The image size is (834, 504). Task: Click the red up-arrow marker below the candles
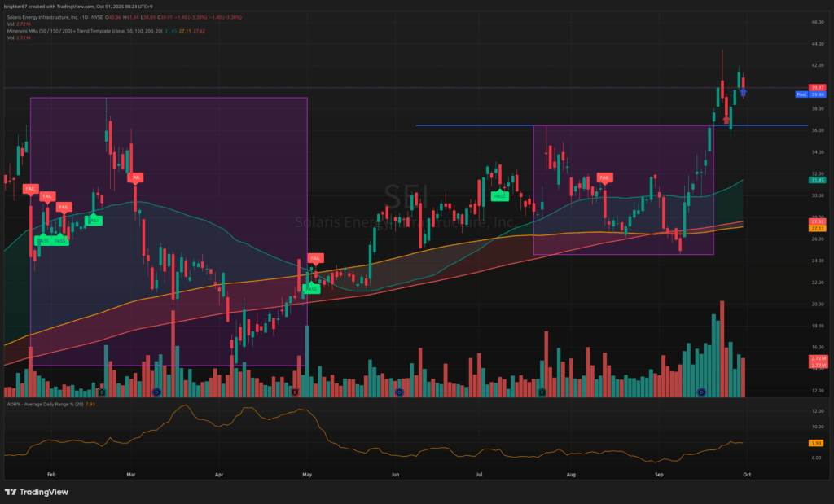click(x=726, y=120)
